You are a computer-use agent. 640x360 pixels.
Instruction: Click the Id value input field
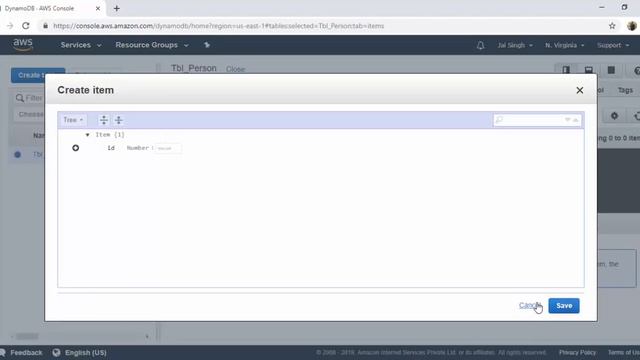pos(168,148)
